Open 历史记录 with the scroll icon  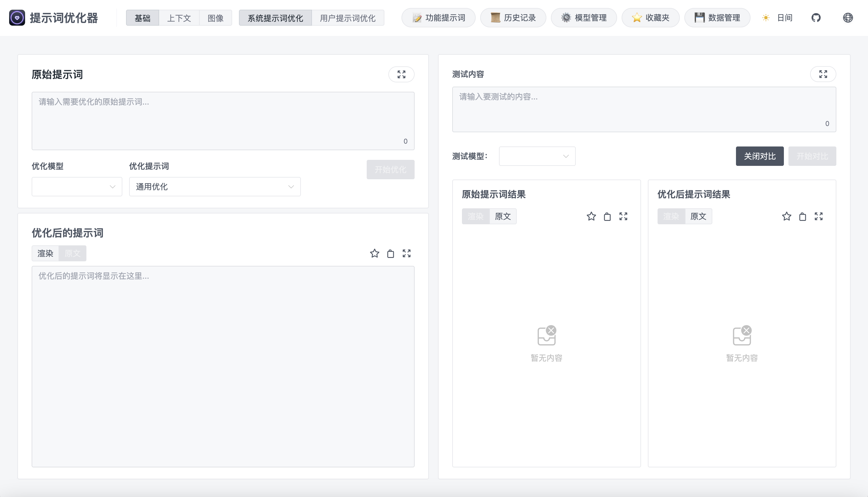tap(513, 18)
